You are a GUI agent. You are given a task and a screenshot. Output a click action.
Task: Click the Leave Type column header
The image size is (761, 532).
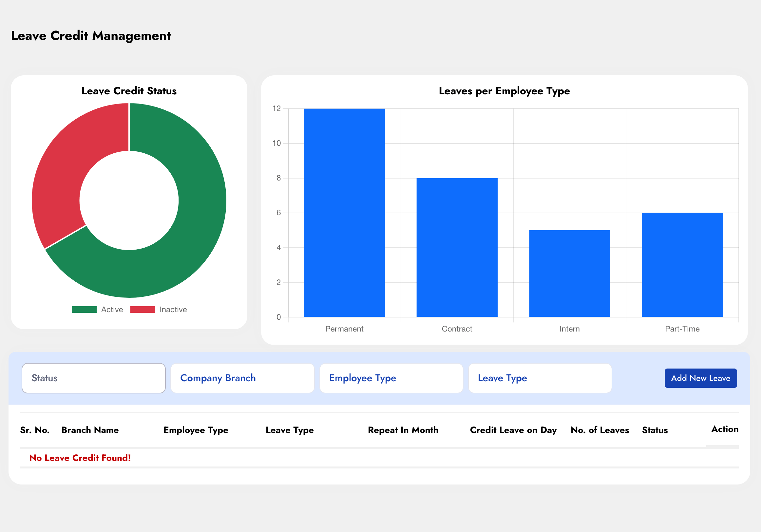pyautogui.click(x=289, y=430)
